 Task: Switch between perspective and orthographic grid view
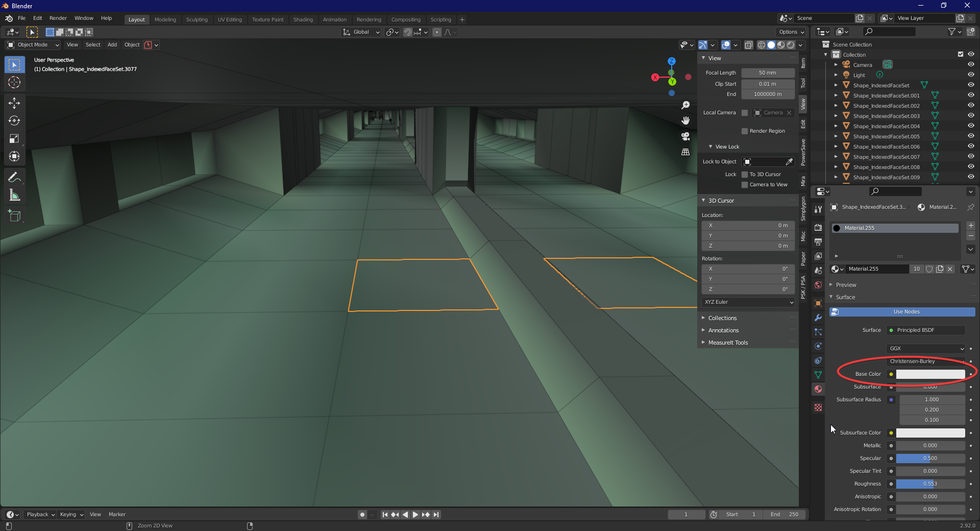(x=685, y=152)
